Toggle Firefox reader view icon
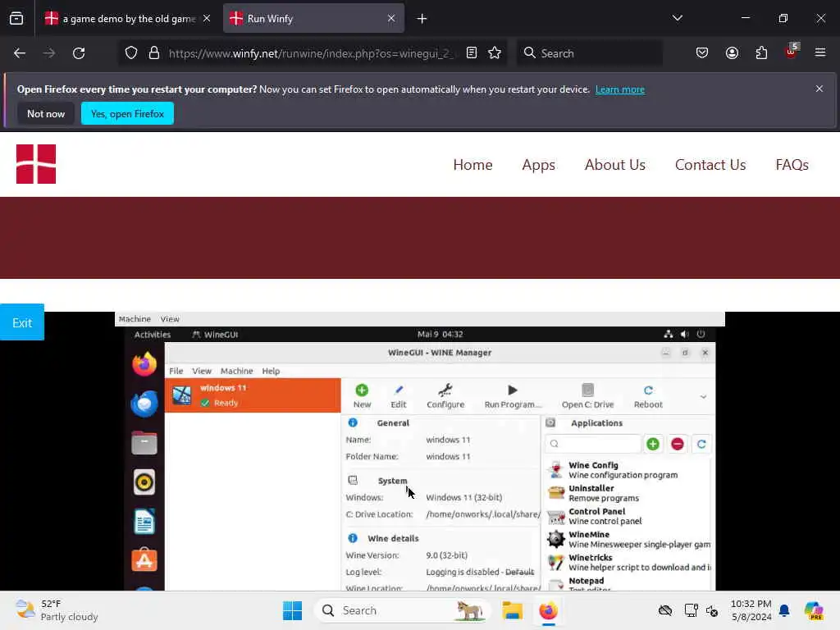 pos(472,53)
